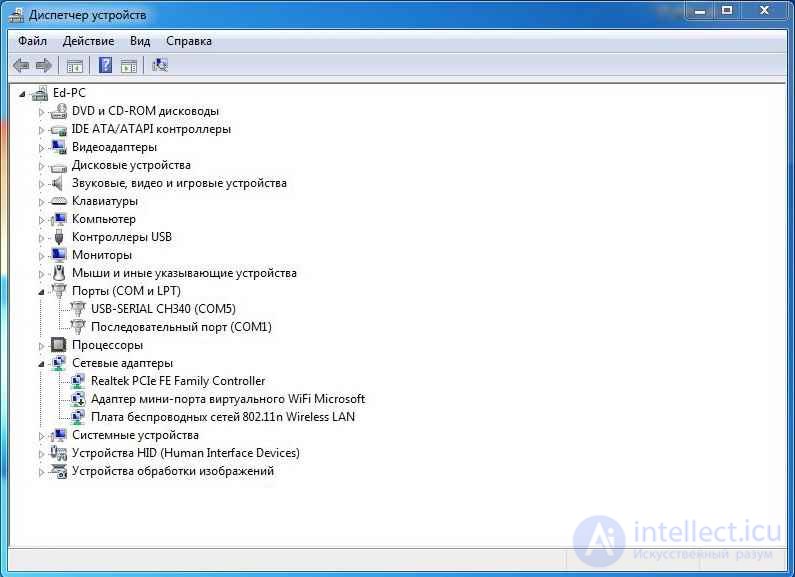Screen dimensions: 795x577
Task: Open the Файл menu
Action: pos(32,41)
